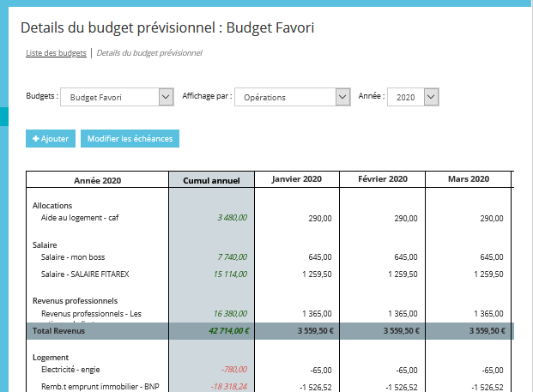Click annual total 3 480,00
Image resolution: width=533 pixels, height=392 pixels.
(x=232, y=218)
